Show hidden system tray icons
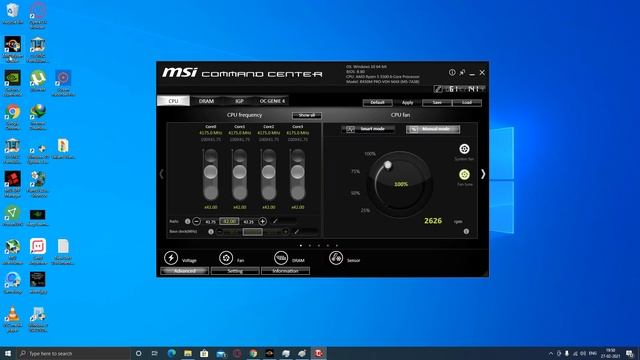640x360 pixels. tap(551, 353)
